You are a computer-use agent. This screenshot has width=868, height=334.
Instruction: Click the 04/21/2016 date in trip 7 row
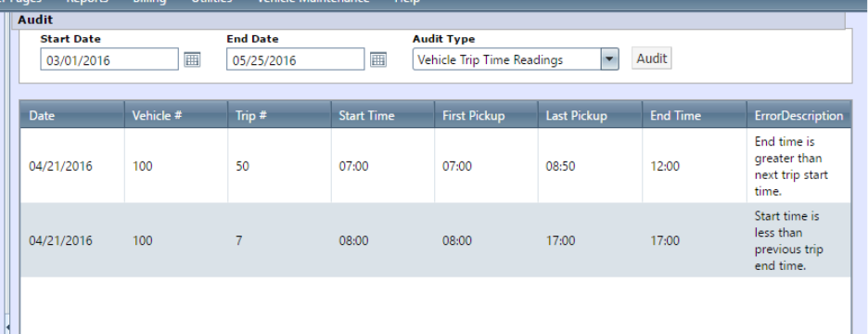pyautogui.click(x=72, y=240)
